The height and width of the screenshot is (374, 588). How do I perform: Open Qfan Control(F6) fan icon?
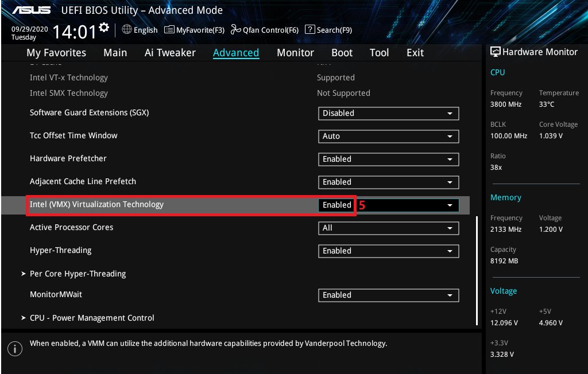point(235,30)
